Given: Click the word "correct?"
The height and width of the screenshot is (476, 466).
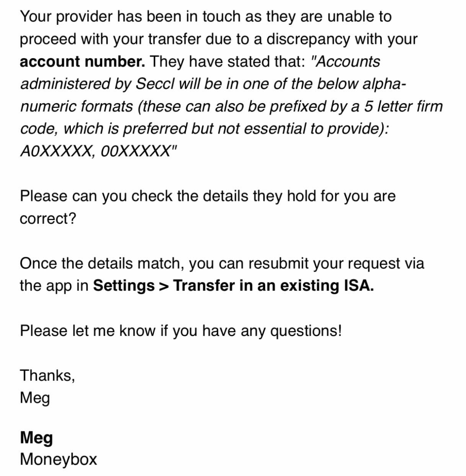Looking at the screenshot, I should [x=48, y=218].
